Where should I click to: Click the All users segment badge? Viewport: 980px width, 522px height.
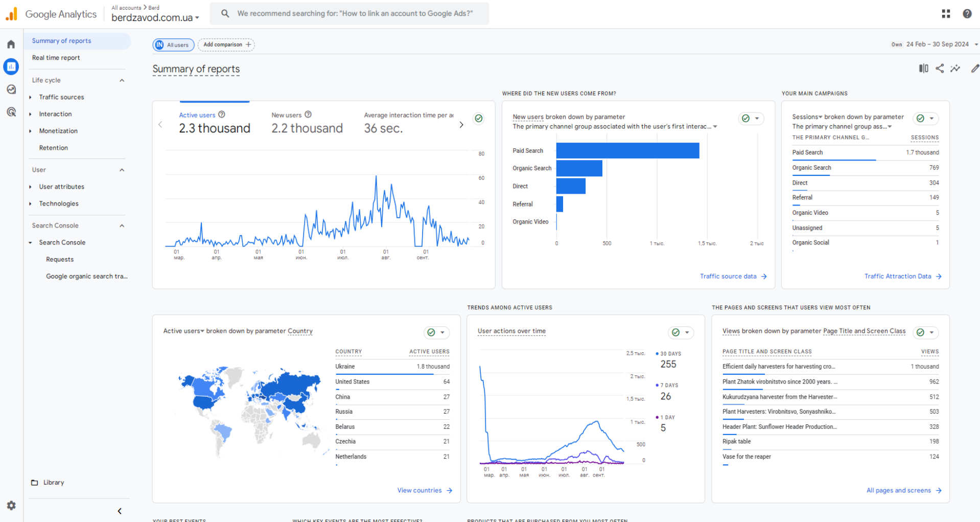[173, 45]
